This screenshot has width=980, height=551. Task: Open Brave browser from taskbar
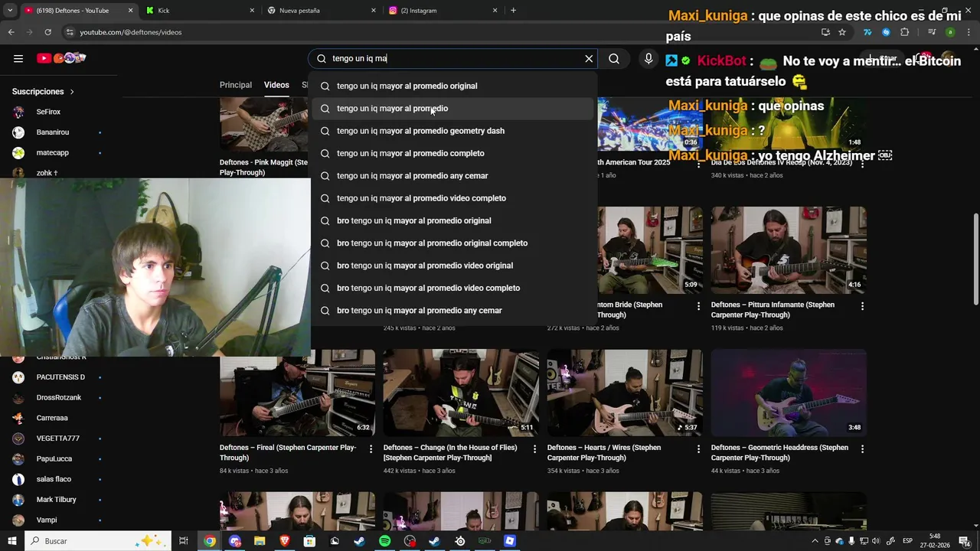pos(285,541)
